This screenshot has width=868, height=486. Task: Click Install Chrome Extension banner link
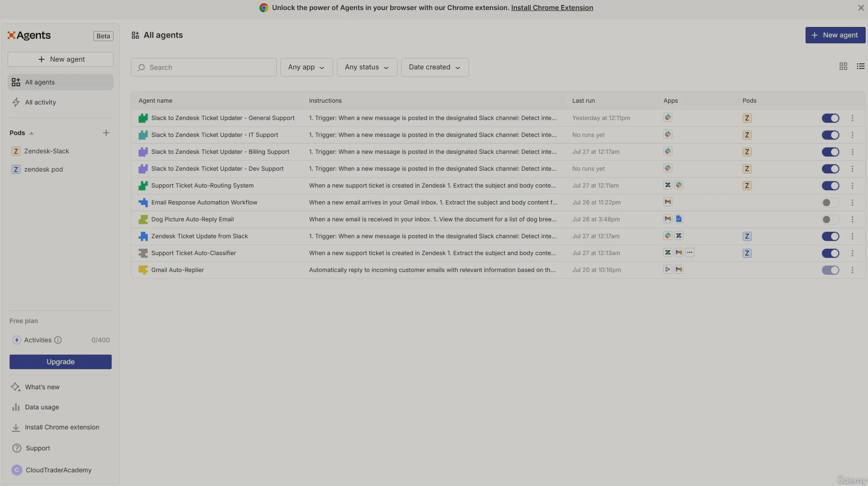tap(552, 8)
